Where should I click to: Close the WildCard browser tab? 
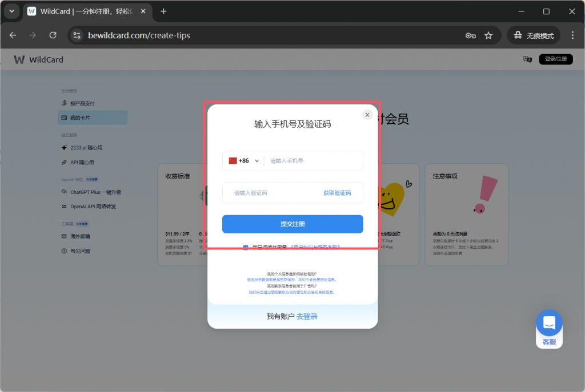click(143, 11)
